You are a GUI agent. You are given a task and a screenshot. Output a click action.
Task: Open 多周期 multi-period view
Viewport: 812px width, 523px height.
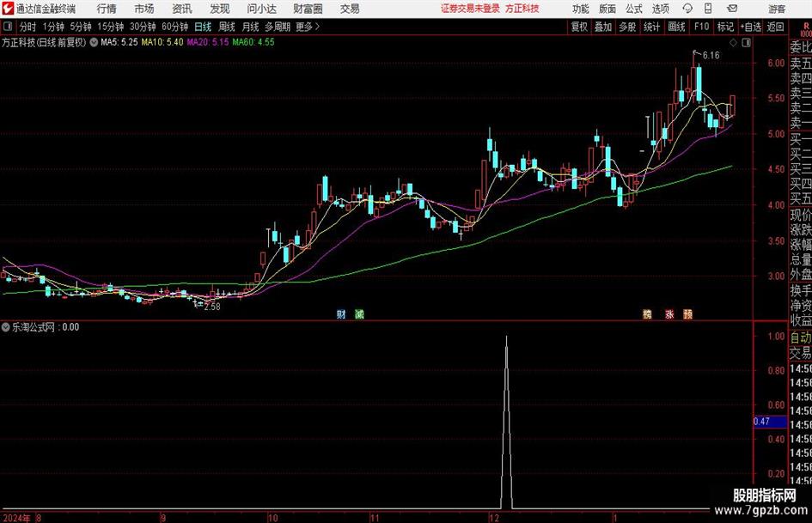point(278,27)
